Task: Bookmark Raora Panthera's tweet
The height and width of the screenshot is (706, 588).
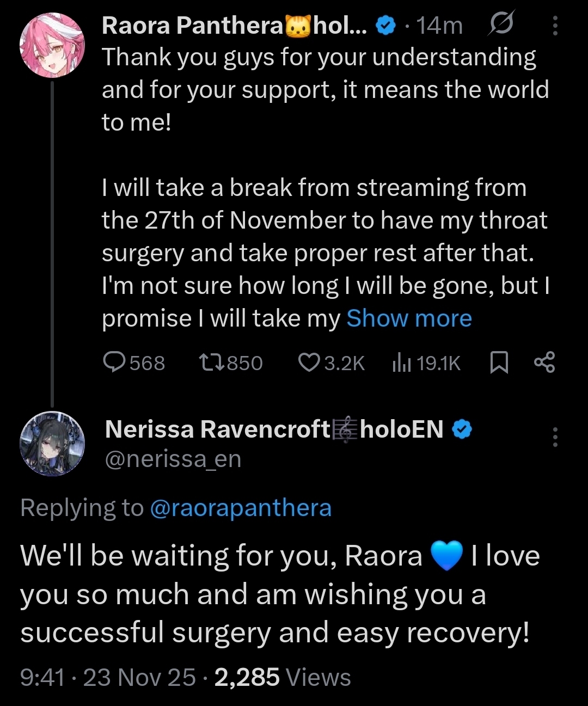Action: point(499,362)
